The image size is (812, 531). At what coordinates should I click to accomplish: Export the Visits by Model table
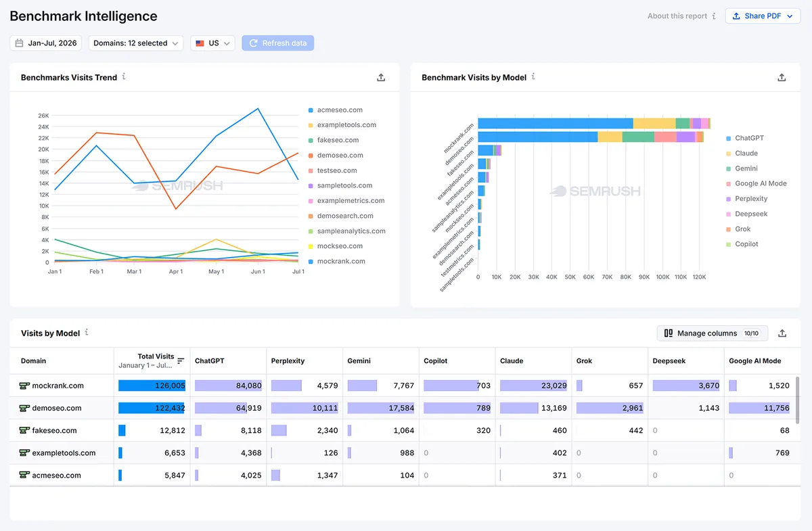click(782, 333)
